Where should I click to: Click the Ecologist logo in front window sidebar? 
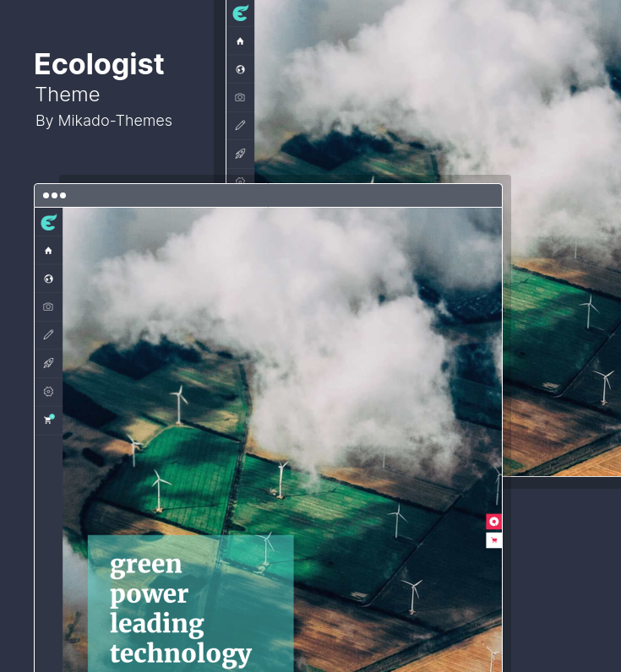(x=48, y=222)
